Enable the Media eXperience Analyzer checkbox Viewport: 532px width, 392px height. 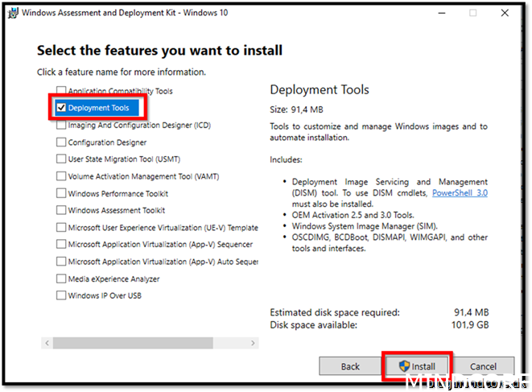point(61,279)
